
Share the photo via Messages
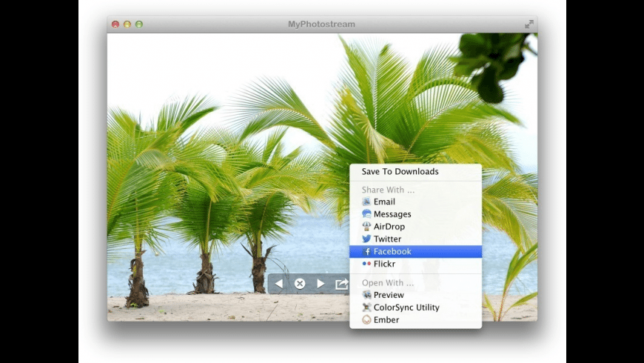pos(415,214)
